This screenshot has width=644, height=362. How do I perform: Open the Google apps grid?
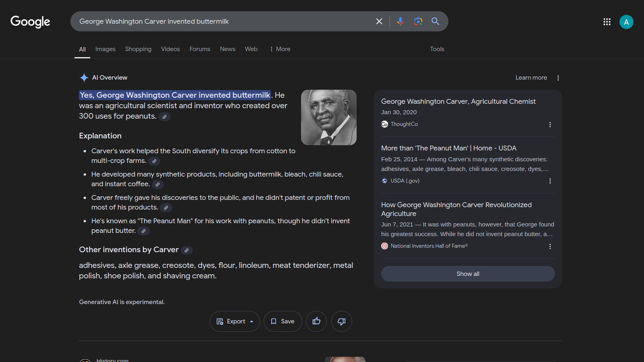[607, 22]
